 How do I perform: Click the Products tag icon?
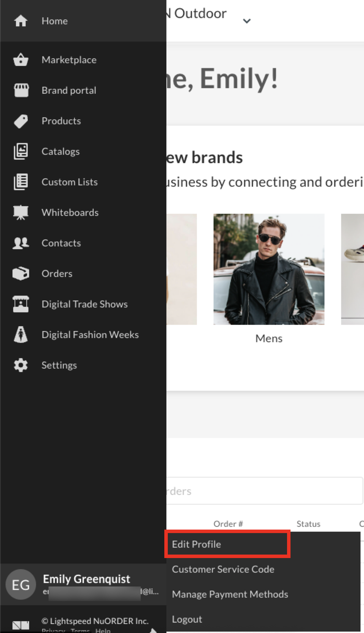click(x=21, y=121)
